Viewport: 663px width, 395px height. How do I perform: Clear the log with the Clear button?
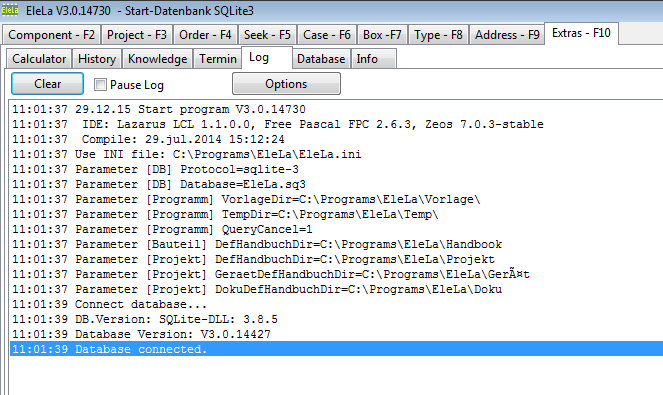tap(47, 84)
